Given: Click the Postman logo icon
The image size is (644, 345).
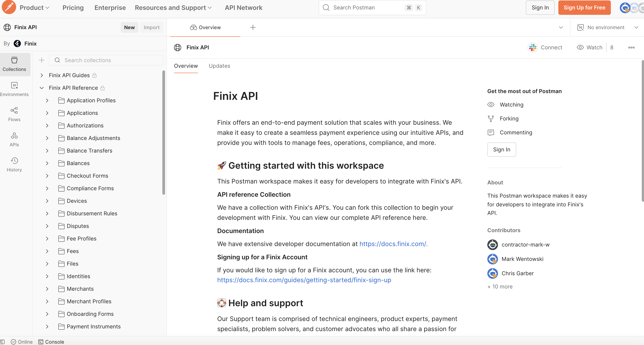Looking at the screenshot, I should point(9,7).
